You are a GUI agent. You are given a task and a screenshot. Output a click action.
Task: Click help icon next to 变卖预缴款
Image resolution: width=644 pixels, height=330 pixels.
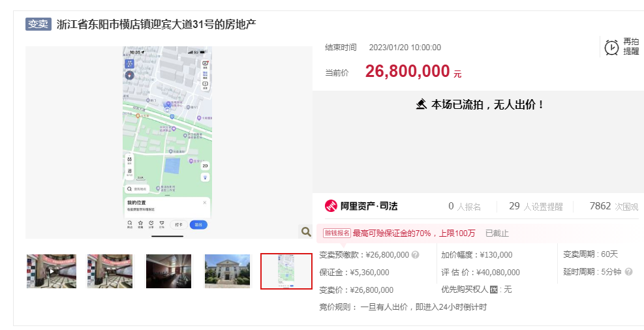[416, 255]
